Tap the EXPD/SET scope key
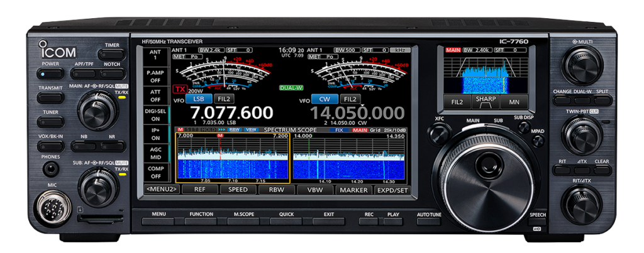644x253 pixels. click(x=392, y=190)
